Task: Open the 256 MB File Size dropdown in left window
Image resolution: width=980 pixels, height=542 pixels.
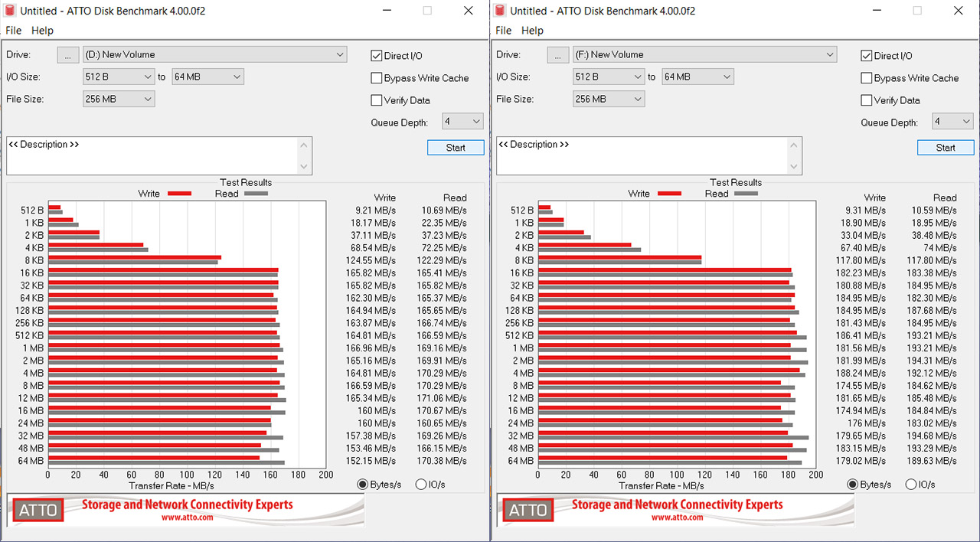Action: 119,99
